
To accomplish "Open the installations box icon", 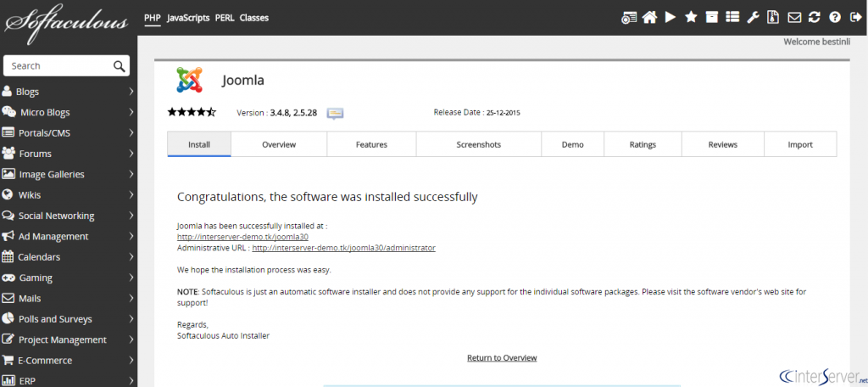I will (x=712, y=18).
